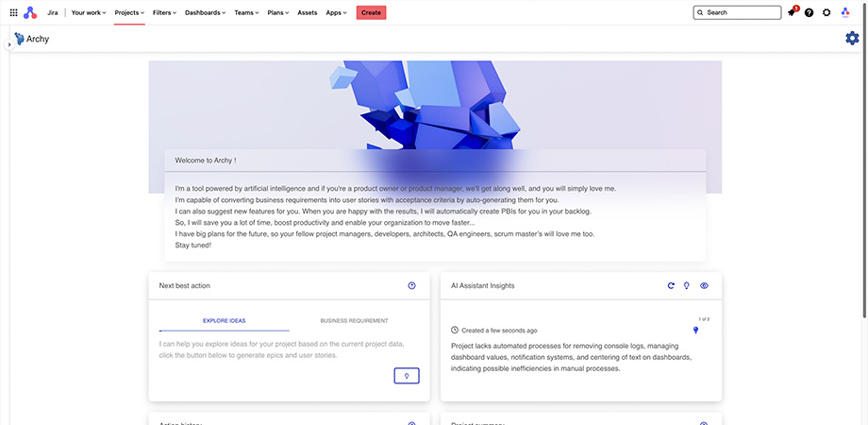Switch to the Business Requirement tab

[x=355, y=321]
